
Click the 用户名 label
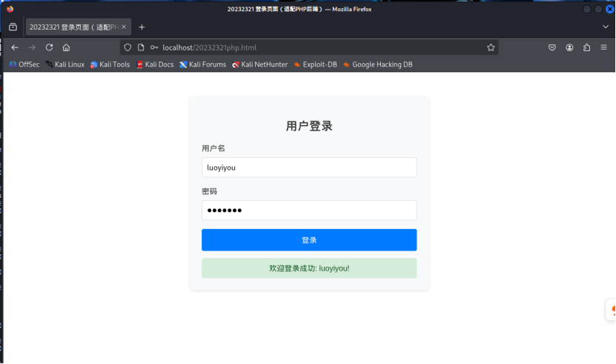point(213,148)
